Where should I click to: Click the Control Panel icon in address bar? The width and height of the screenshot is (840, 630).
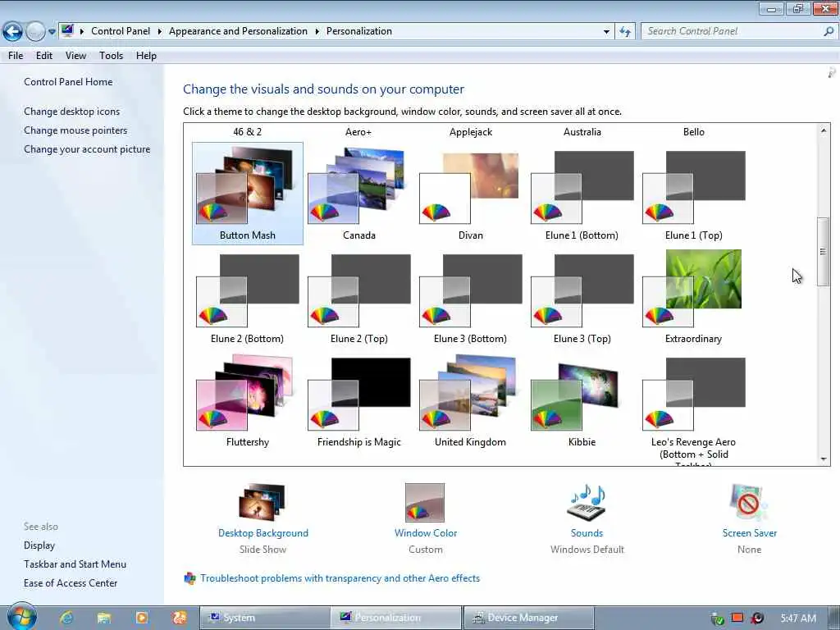67,30
